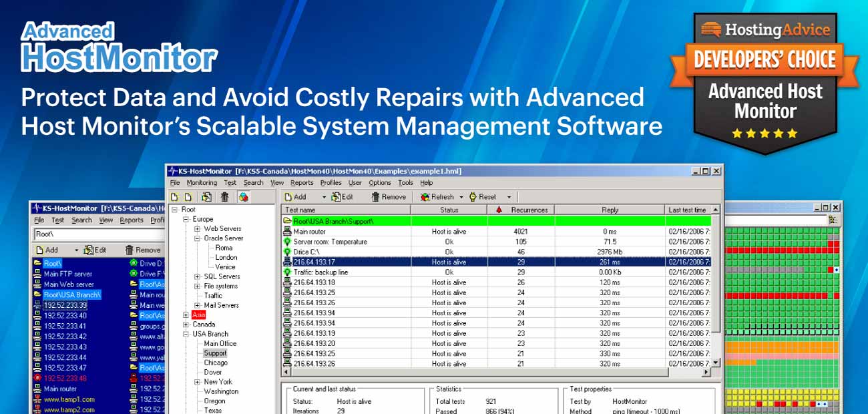Open the Monitoring menu
This screenshot has height=414, width=868.
(202, 182)
